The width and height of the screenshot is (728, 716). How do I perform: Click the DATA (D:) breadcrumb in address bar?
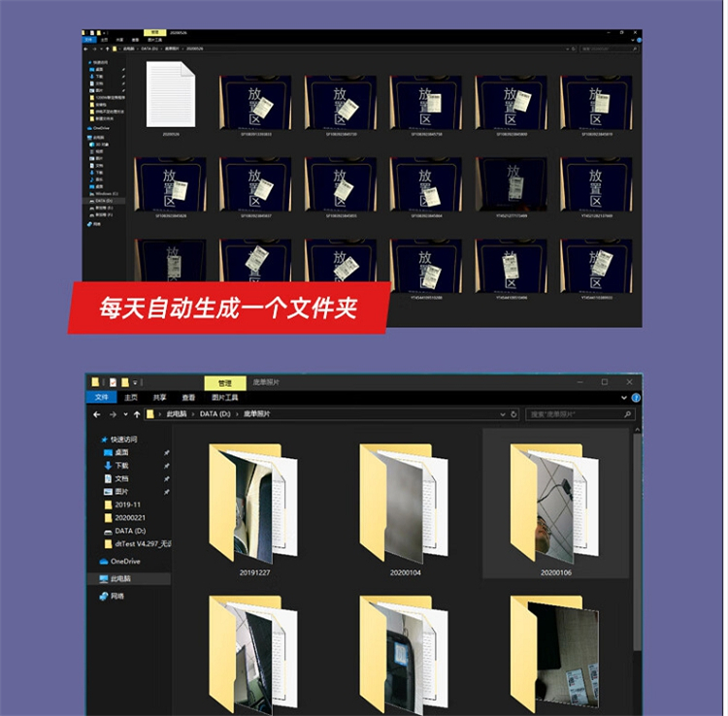[216, 414]
